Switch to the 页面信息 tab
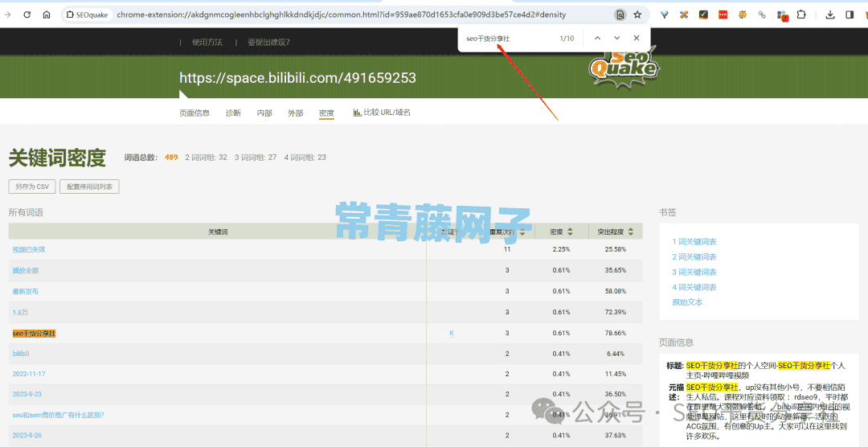The image size is (868, 447). coord(194,113)
